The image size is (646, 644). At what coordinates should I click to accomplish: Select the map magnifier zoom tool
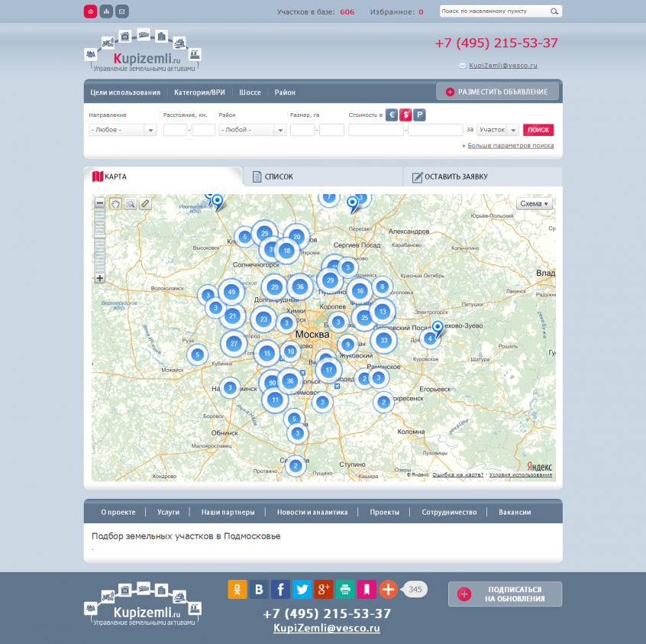(130, 204)
